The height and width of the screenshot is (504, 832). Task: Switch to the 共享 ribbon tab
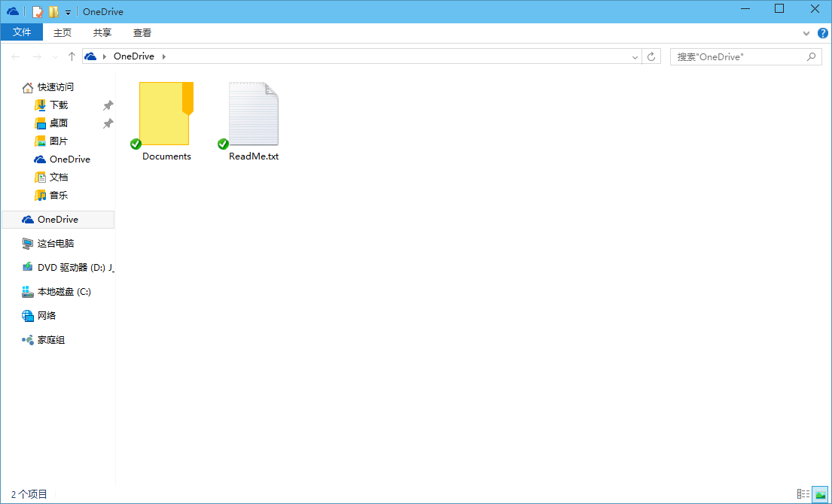pos(102,33)
